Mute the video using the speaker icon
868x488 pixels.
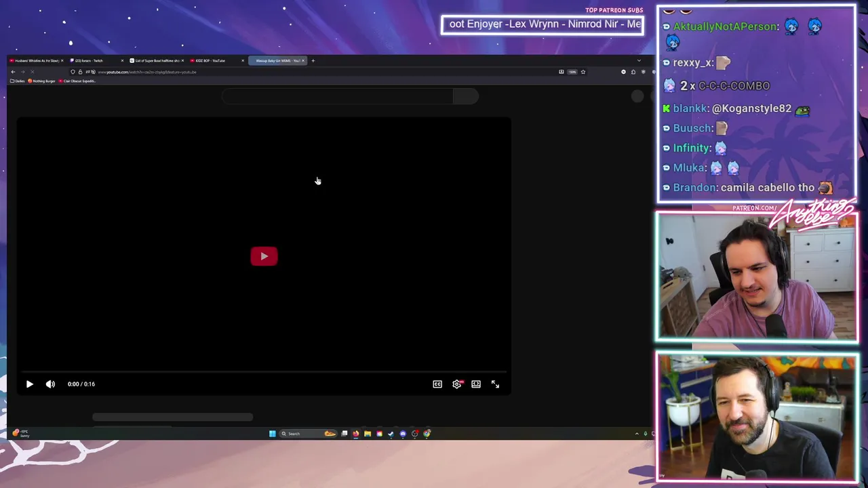pyautogui.click(x=50, y=384)
